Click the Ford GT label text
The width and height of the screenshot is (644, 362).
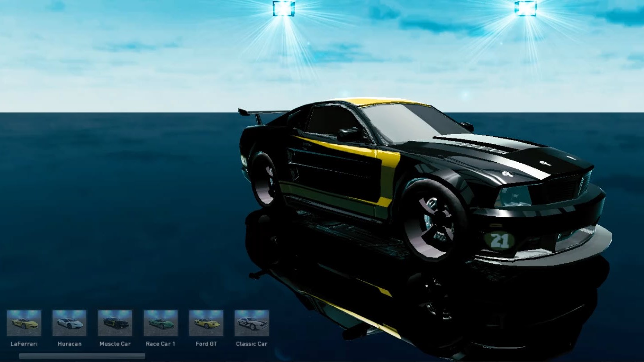tap(206, 344)
